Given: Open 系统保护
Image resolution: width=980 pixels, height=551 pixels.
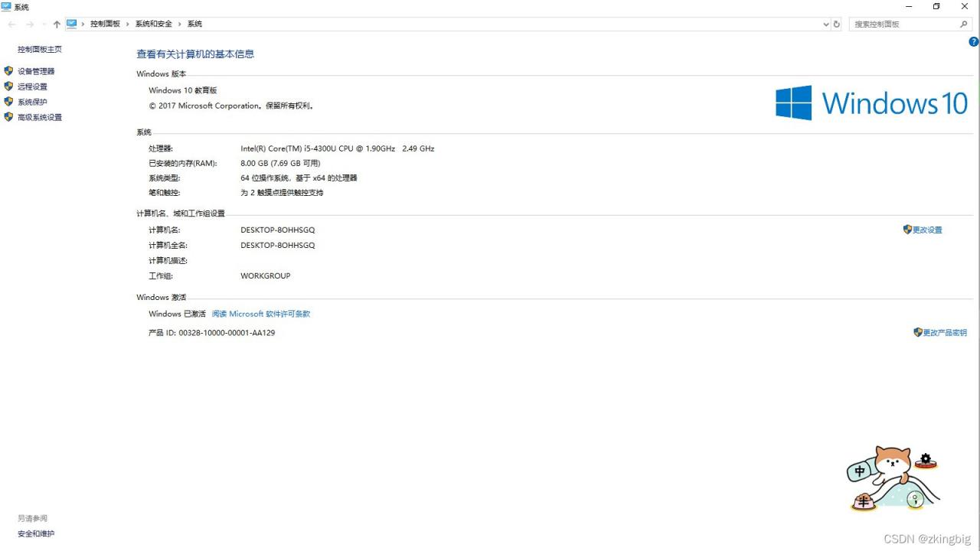Looking at the screenshot, I should [32, 102].
